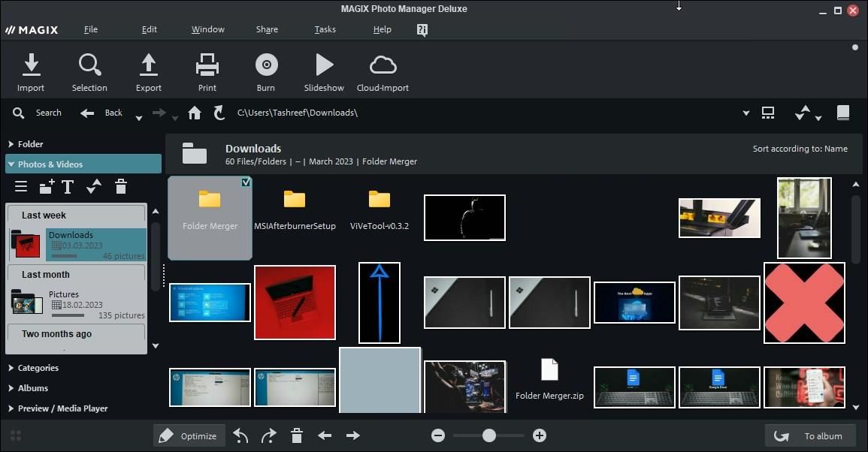Image resolution: width=868 pixels, height=452 pixels.
Task: Refresh the current folder view
Action: point(219,113)
